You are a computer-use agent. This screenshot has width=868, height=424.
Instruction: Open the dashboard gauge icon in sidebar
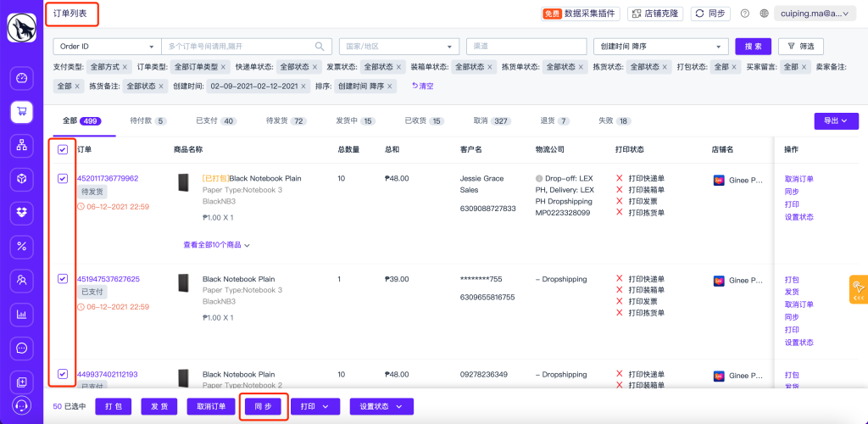pos(21,78)
